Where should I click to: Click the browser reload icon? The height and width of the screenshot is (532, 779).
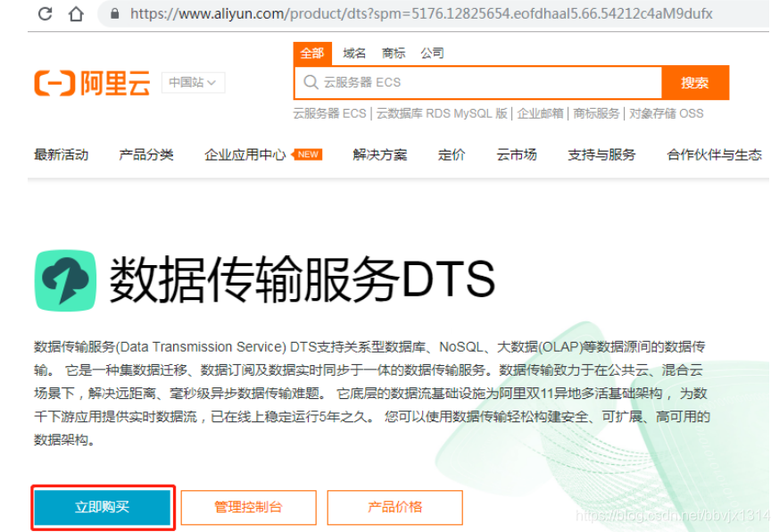[46, 13]
